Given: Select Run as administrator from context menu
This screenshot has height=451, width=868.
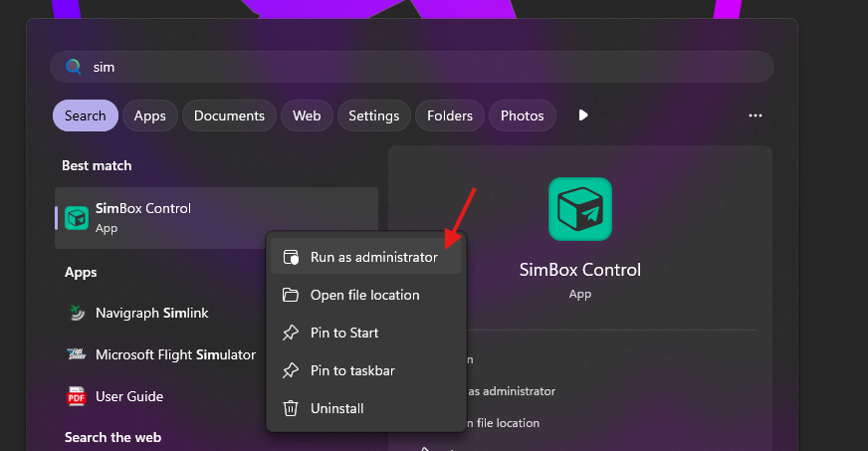Looking at the screenshot, I should click(373, 257).
